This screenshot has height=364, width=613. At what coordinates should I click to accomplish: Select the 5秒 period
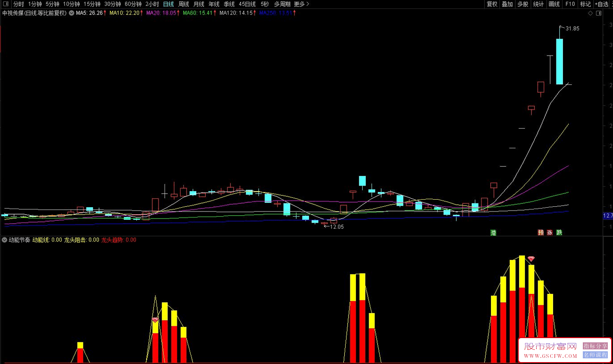[265, 4]
